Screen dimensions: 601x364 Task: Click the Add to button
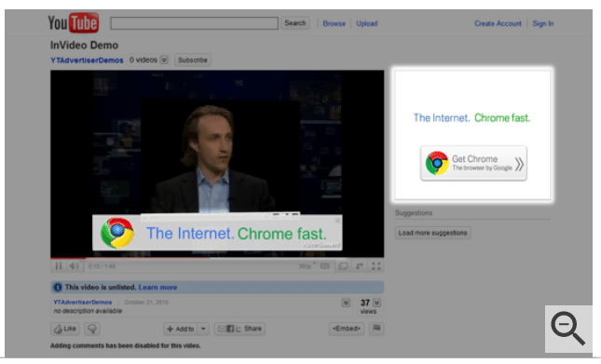tap(181, 329)
